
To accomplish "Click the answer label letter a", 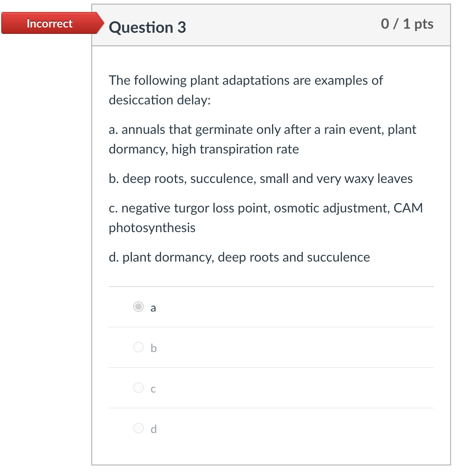I will pos(153,307).
